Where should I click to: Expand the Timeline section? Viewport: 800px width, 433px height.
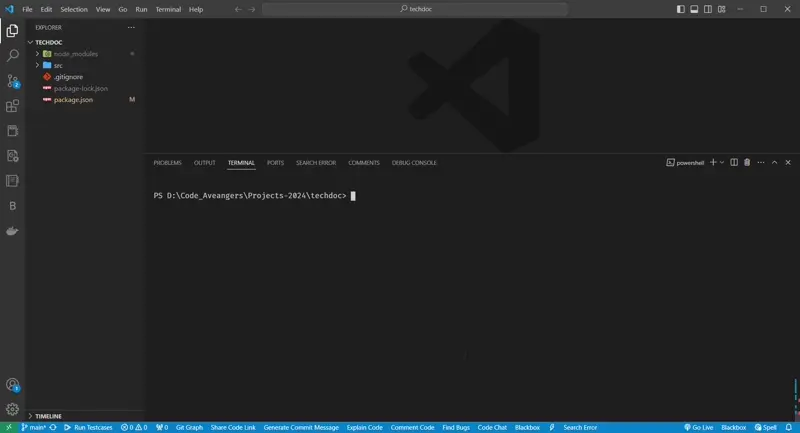point(84,416)
